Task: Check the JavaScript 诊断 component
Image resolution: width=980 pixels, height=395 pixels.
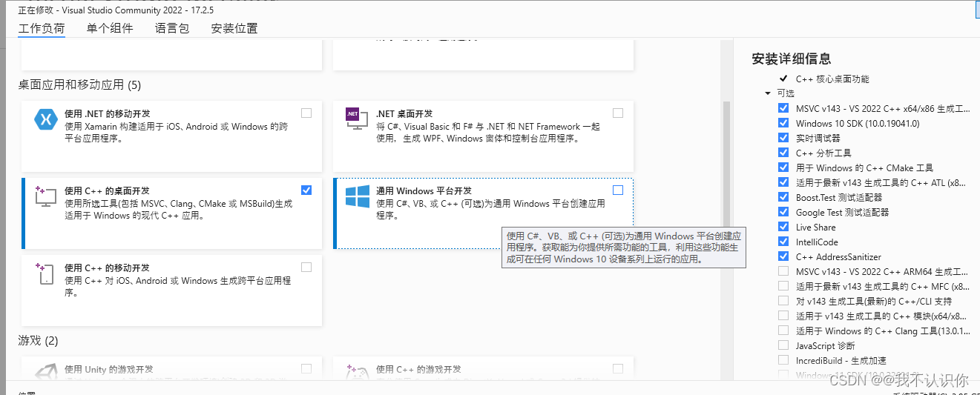Action: [x=783, y=345]
